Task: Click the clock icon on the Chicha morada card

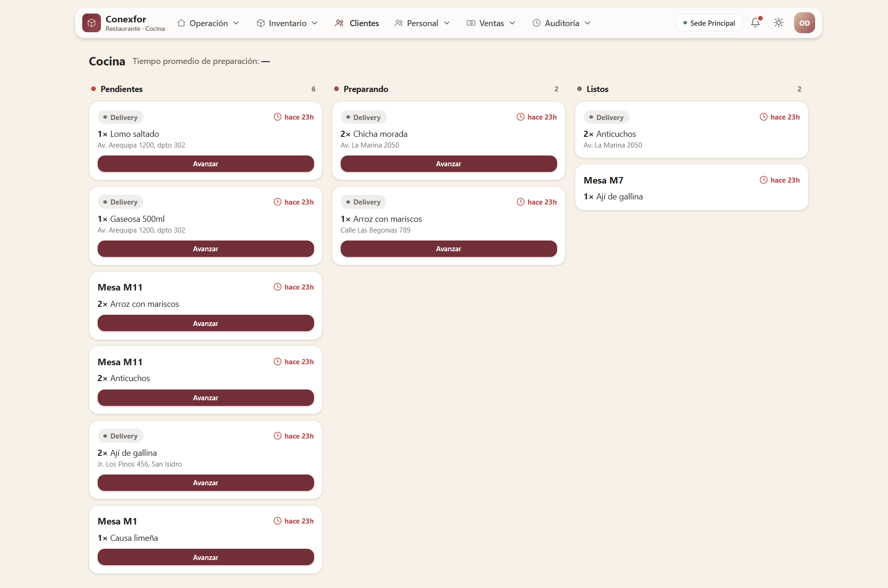Action: pos(521,117)
